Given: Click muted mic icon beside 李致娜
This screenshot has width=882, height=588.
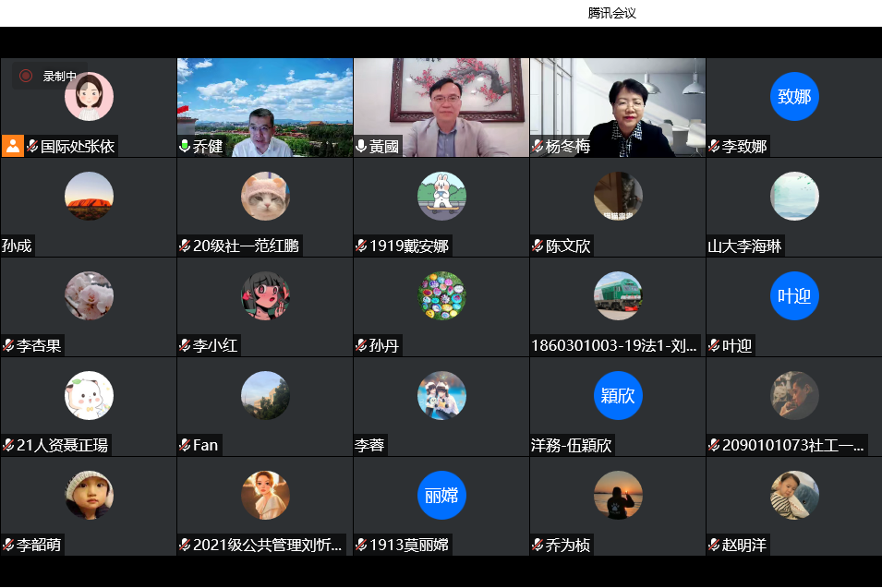Looking at the screenshot, I should coord(714,147).
